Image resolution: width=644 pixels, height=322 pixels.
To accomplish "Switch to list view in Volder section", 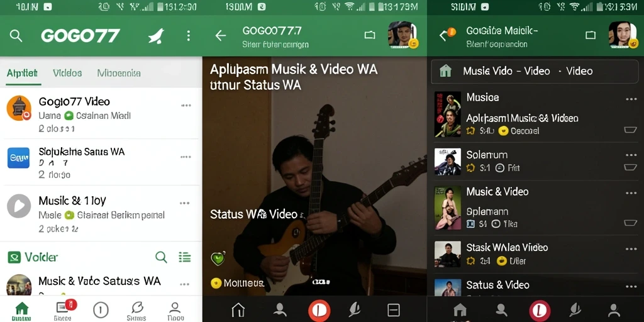I will pos(185,257).
